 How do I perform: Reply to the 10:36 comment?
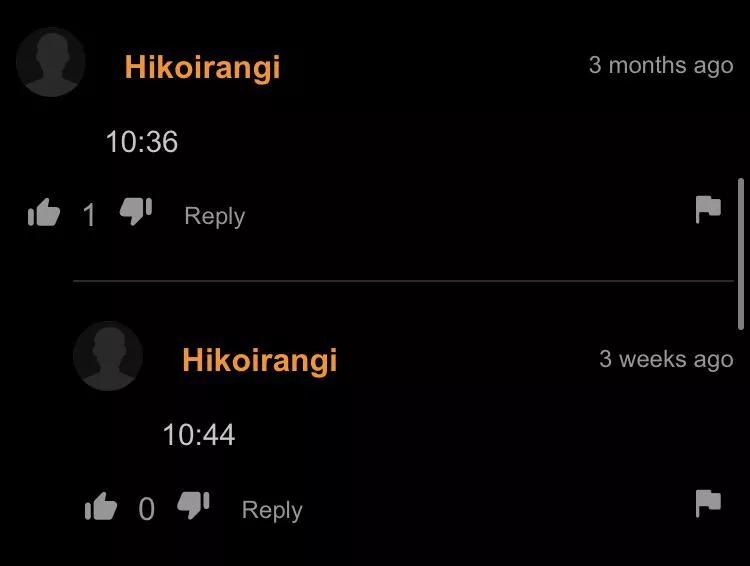click(215, 216)
